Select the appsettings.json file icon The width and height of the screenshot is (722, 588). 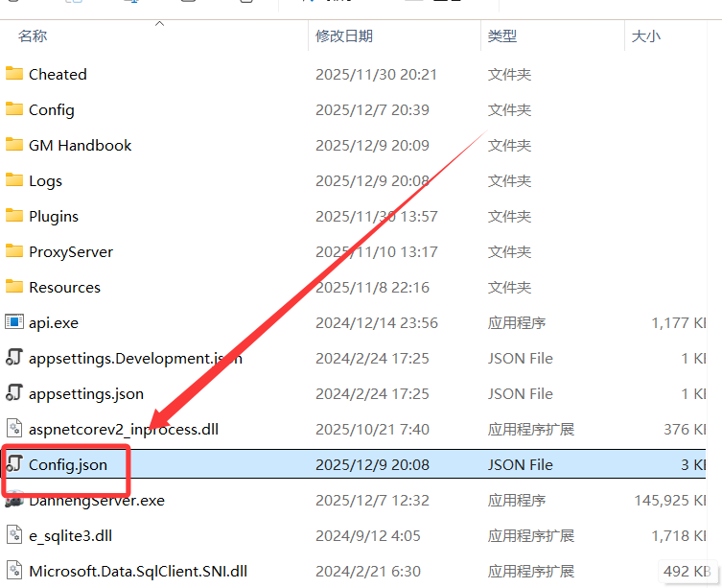pos(14,393)
